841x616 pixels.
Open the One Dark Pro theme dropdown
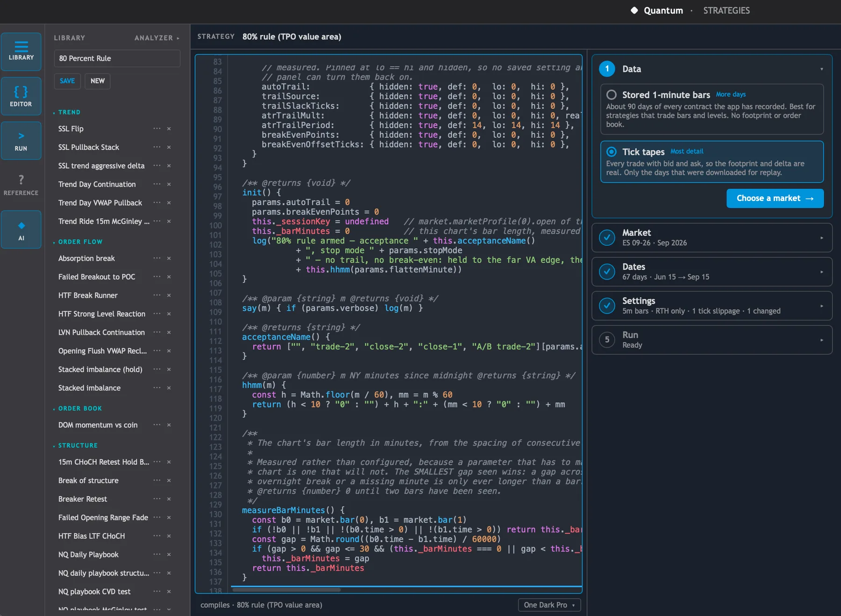549,605
